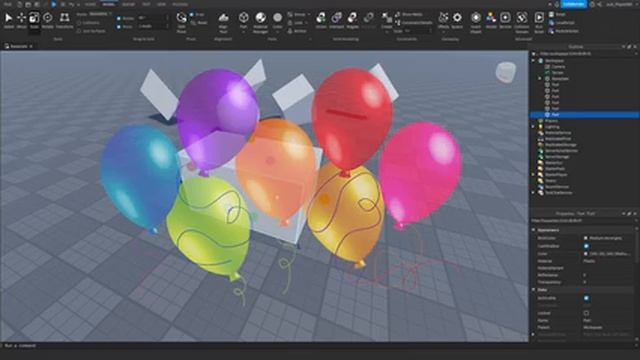Screen dimensions: 640x360
Task: Switch to the TEST ribbon tab
Action: tap(146, 4)
